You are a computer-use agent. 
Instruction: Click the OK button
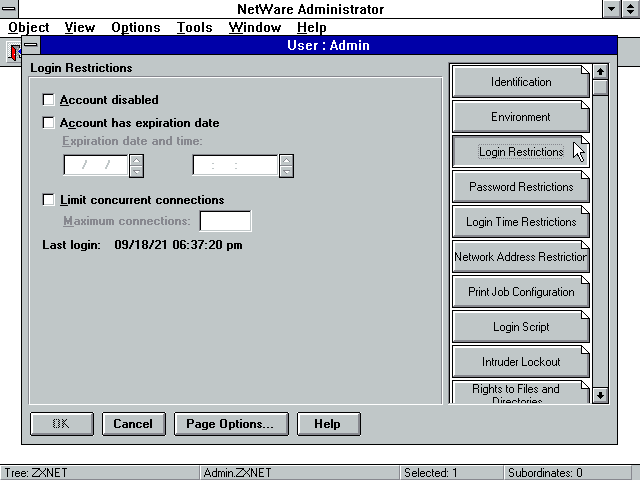tap(62, 424)
